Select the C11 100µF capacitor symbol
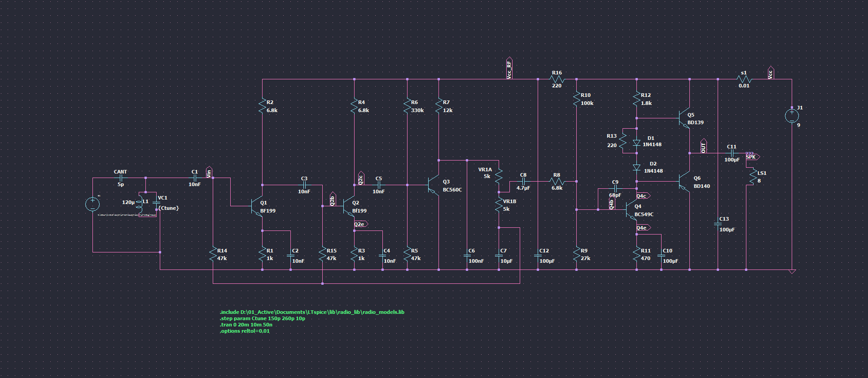The width and height of the screenshot is (868, 378). point(732,153)
